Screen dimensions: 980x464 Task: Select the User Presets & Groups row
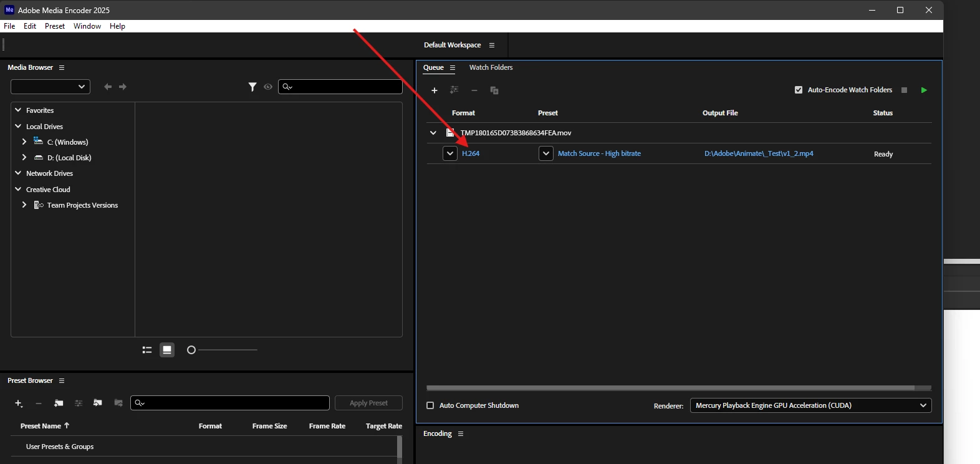(x=203, y=447)
